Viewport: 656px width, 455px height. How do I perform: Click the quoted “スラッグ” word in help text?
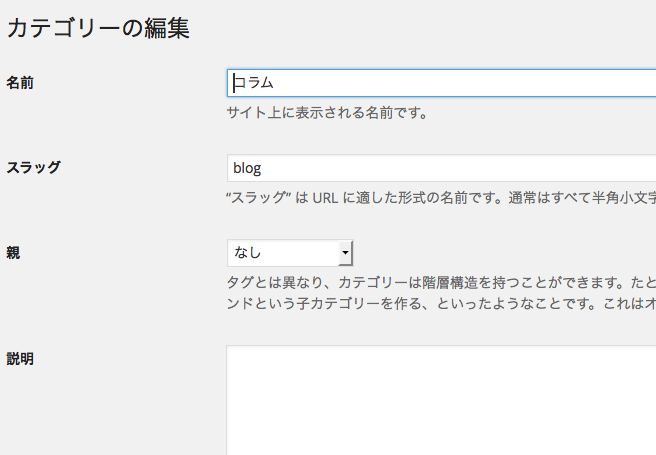(259, 198)
